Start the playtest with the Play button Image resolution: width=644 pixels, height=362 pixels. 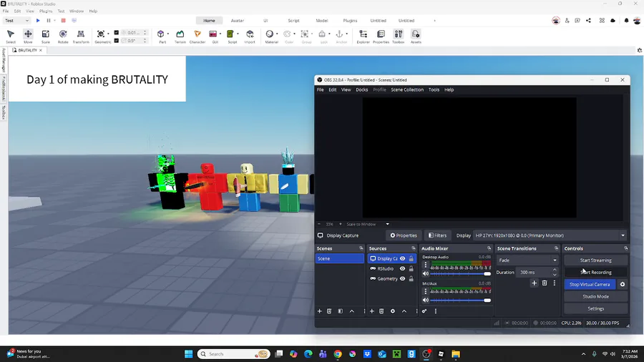[x=38, y=21]
